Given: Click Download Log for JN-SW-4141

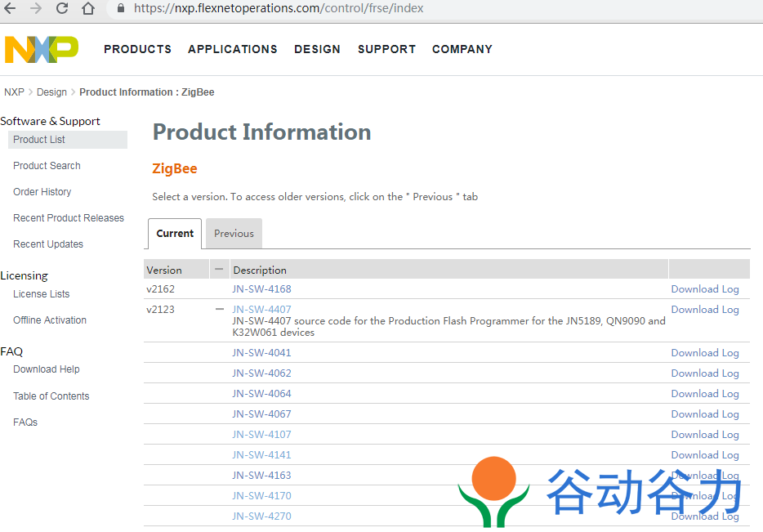Looking at the screenshot, I should pos(705,455).
